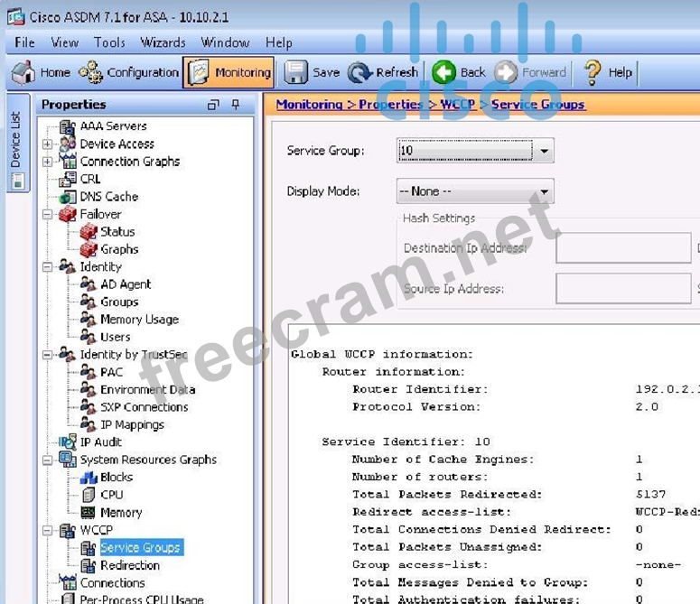700x604 pixels.
Task: Collapse the Identity by TrustSec node
Action: point(48,354)
